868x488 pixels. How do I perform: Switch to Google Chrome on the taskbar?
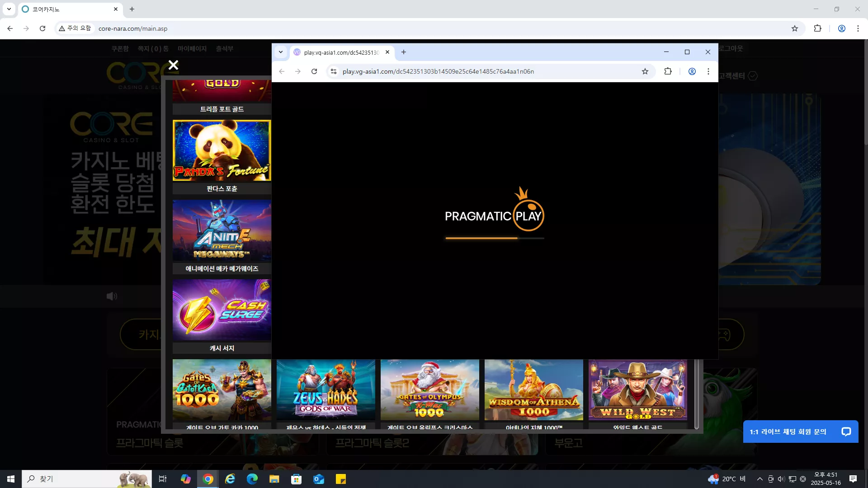pos(208,479)
